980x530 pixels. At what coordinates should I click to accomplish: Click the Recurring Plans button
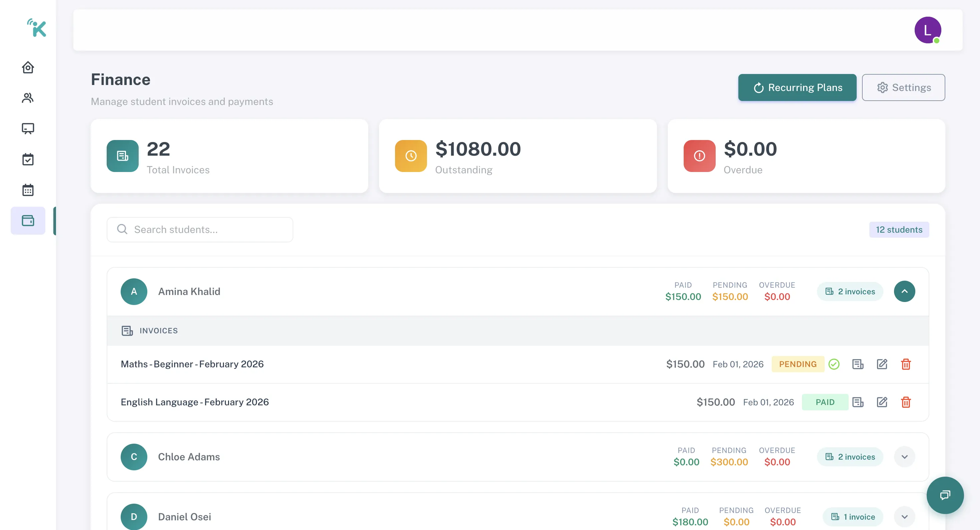[797, 88]
